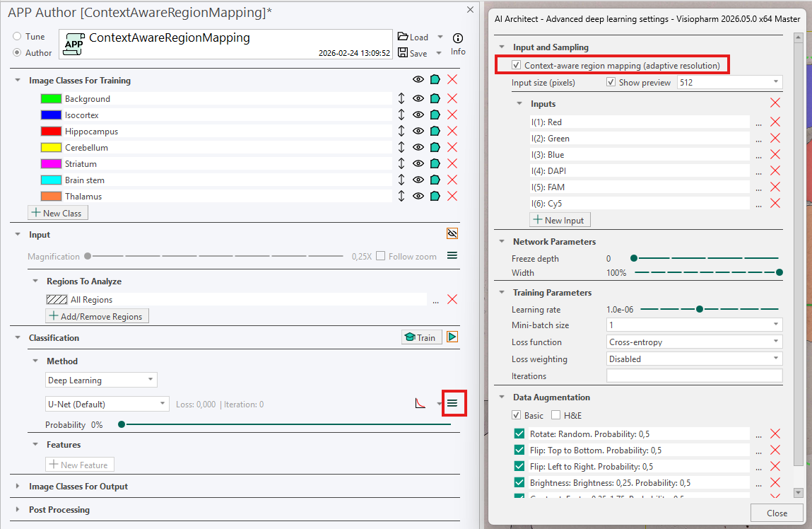Enable the H&E augmentation checkbox

pyautogui.click(x=555, y=415)
